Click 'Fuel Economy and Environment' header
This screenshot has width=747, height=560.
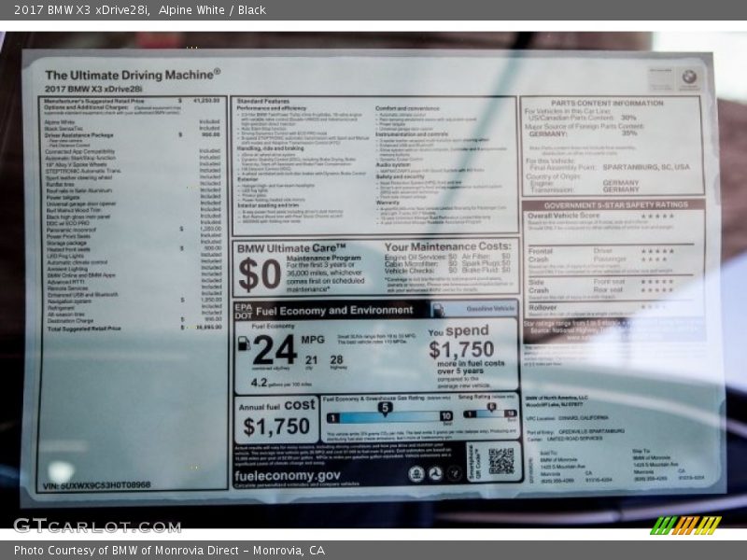[x=334, y=311]
